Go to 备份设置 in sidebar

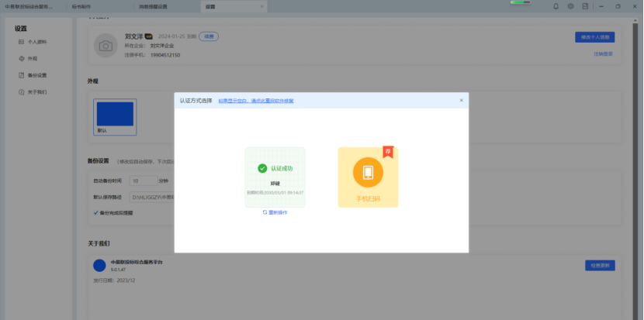[36, 75]
